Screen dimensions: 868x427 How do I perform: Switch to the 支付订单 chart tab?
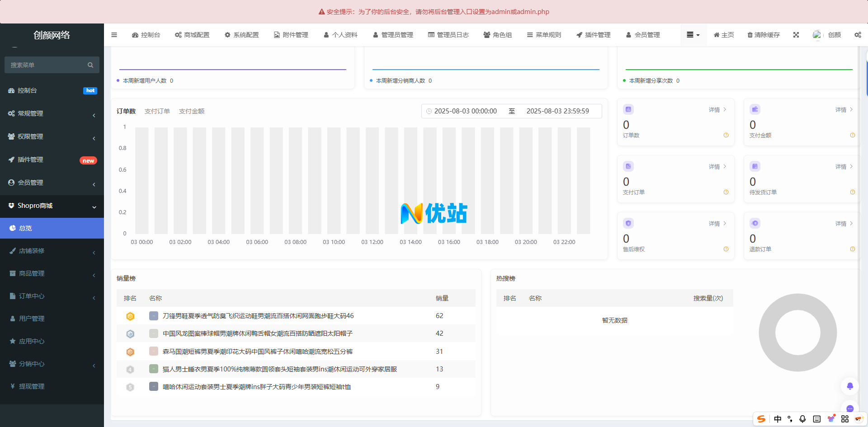(157, 111)
